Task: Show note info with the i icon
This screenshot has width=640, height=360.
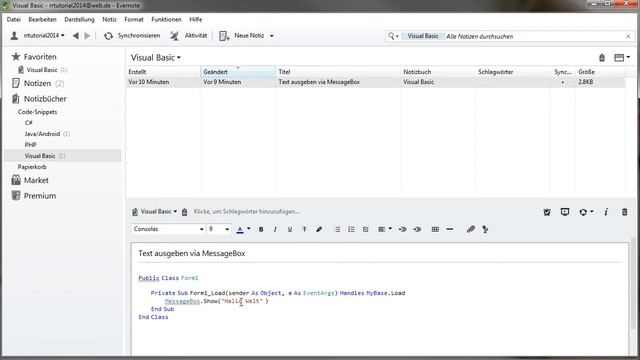Action: click(x=606, y=212)
